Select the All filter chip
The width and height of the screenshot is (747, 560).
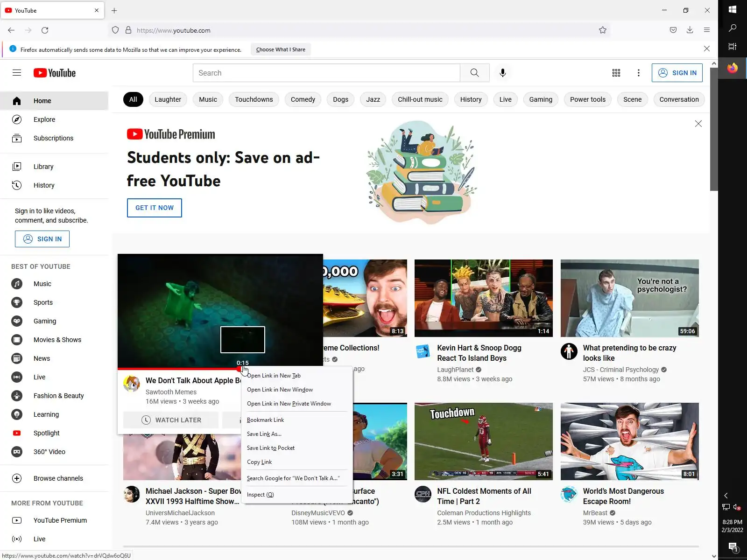tap(133, 99)
